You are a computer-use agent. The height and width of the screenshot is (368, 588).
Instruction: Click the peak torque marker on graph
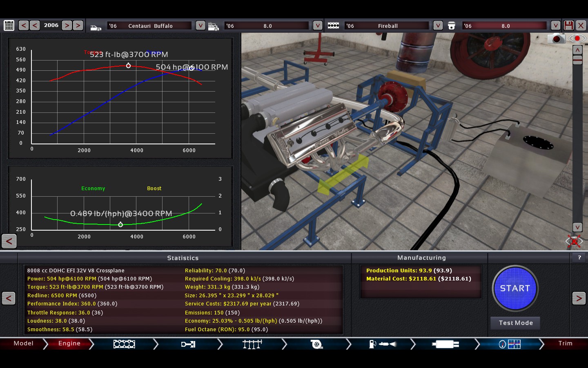point(128,65)
